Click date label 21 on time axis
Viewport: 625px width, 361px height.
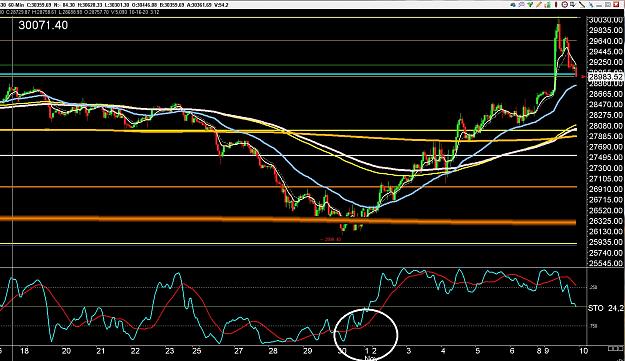click(x=101, y=351)
